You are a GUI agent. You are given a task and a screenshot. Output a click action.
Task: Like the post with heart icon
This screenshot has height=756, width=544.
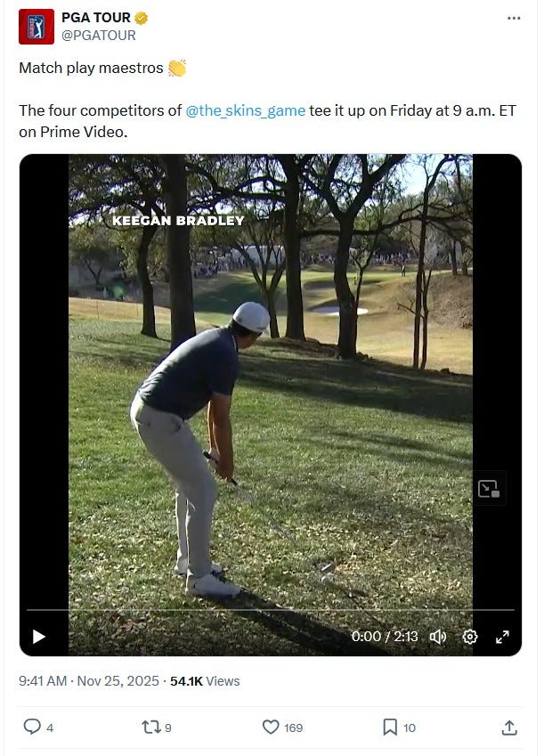271,728
